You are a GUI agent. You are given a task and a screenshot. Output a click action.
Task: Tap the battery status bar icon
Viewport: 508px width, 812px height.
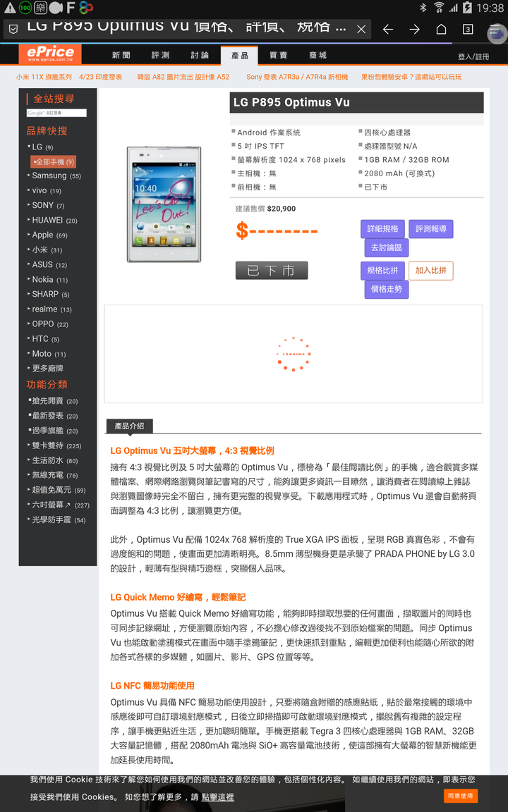468,7
